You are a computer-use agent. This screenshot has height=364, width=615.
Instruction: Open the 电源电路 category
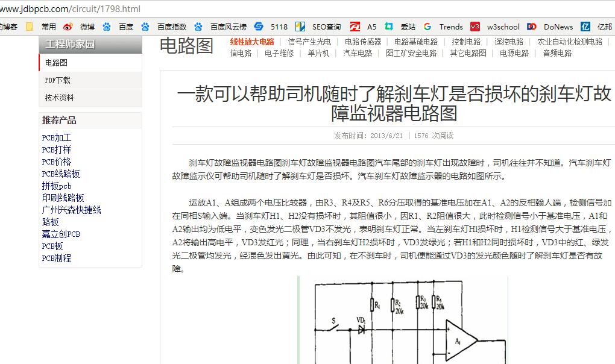[x=514, y=53]
